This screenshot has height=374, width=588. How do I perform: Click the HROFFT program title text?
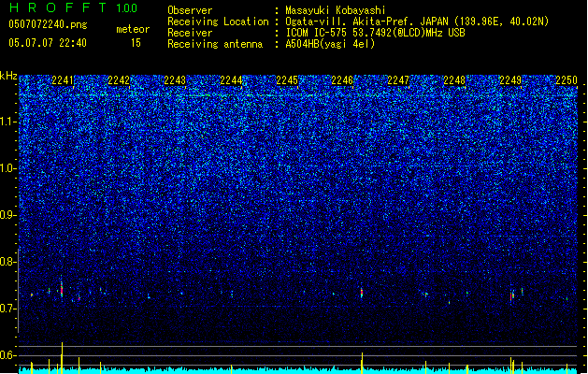pos(59,7)
